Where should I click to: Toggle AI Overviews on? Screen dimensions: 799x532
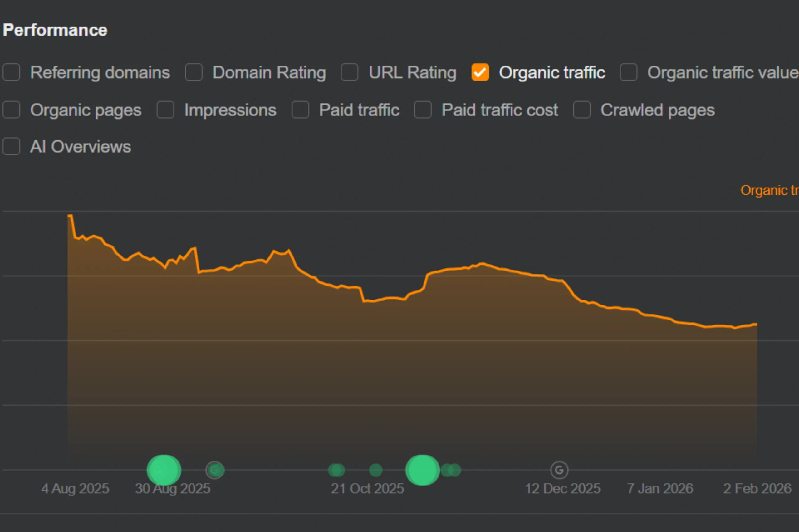coord(11,147)
